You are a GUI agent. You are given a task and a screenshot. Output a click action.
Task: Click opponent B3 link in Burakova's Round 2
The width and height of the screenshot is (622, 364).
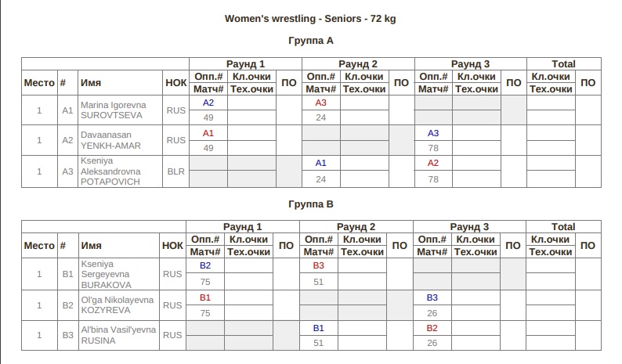coord(318,265)
